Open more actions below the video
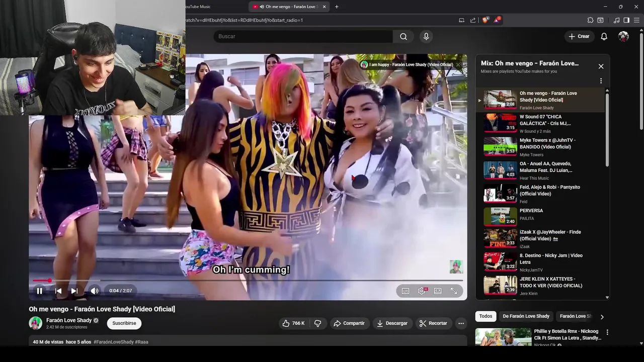This screenshot has width=644, height=362. (x=461, y=323)
